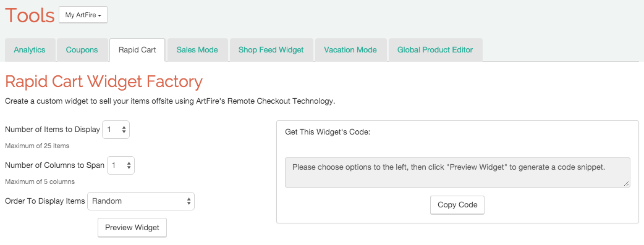Click the Copy Code button
The width and height of the screenshot is (644, 245).
(x=457, y=205)
